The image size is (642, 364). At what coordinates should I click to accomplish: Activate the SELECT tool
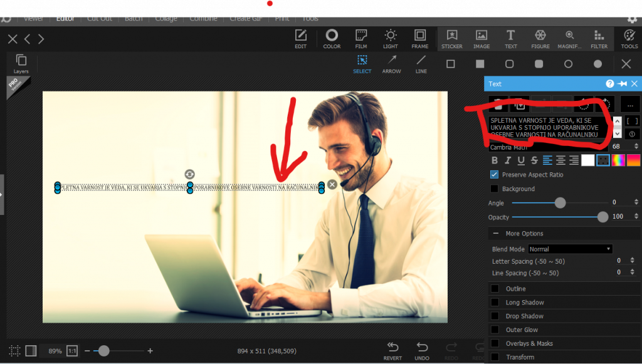[362, 64]
